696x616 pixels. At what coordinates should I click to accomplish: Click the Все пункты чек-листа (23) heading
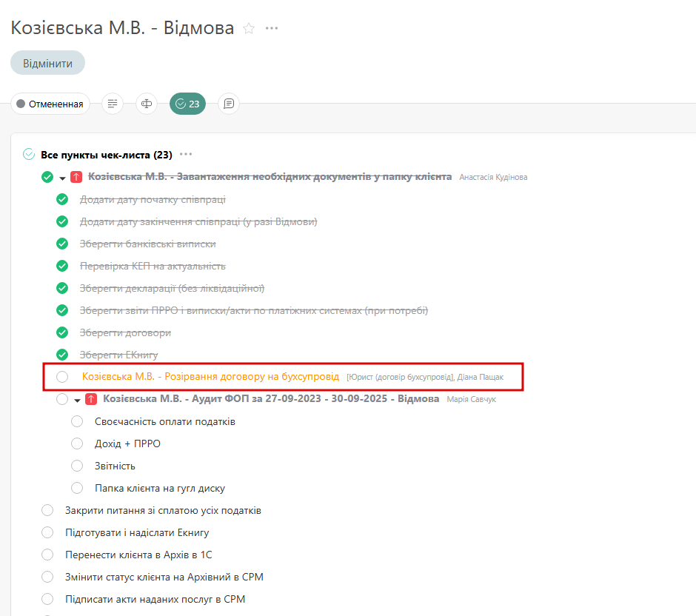107,155
